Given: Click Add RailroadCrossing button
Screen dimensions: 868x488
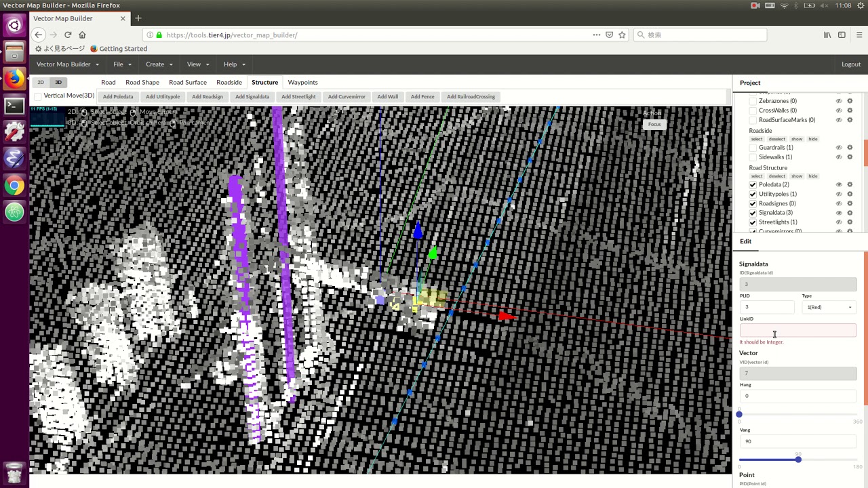Looking at the screenshot, I should (471, 96).
